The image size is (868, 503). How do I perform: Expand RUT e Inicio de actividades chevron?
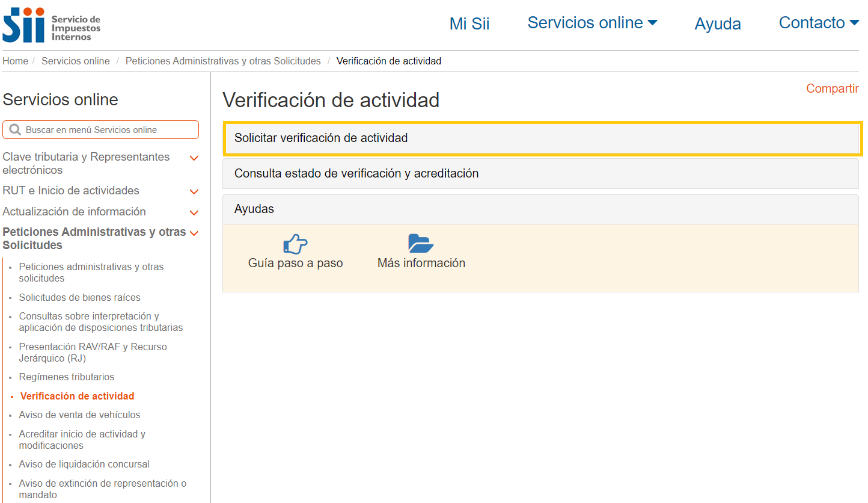coord(194,192)
